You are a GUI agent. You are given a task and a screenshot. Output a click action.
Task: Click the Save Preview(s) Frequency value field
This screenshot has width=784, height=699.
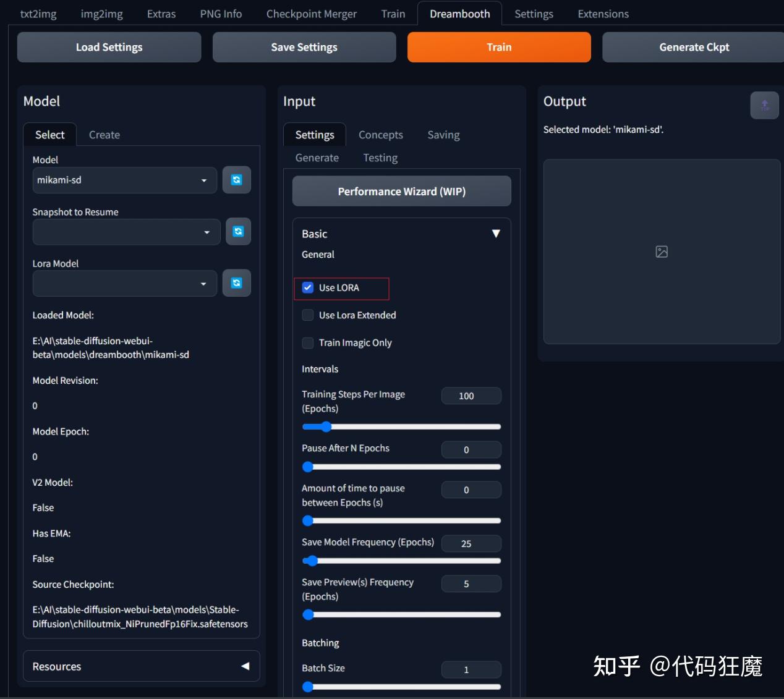pos(471,583)
